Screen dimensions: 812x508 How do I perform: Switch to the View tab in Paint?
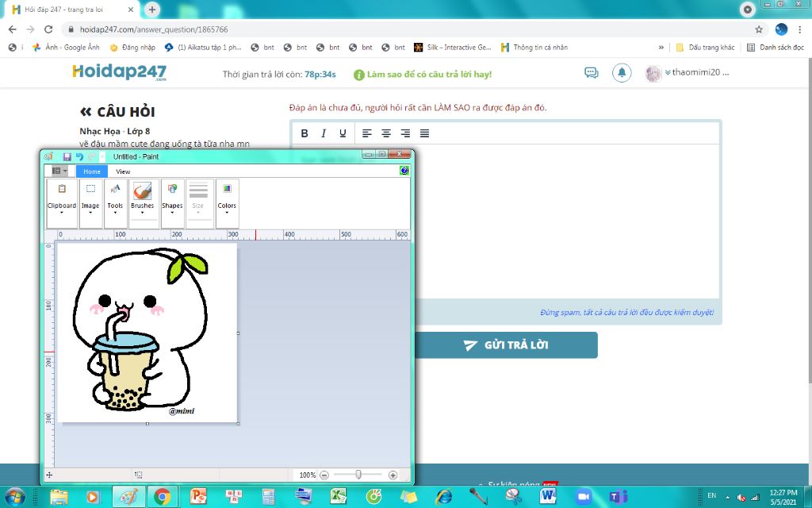click(123, 171)
